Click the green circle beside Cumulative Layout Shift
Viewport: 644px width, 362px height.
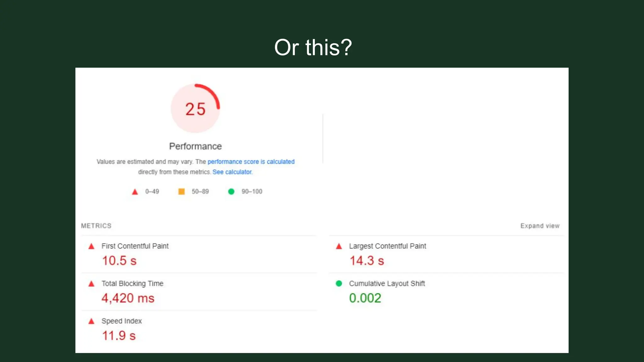coord(339,283)
